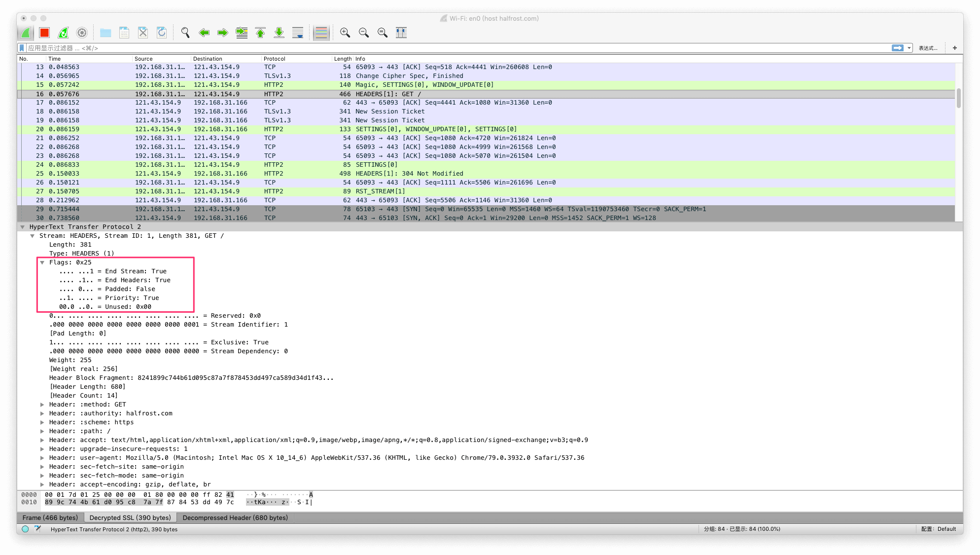Select packet 14 Change Cipher Spec, Finished
980x555 pixels.
486,76
